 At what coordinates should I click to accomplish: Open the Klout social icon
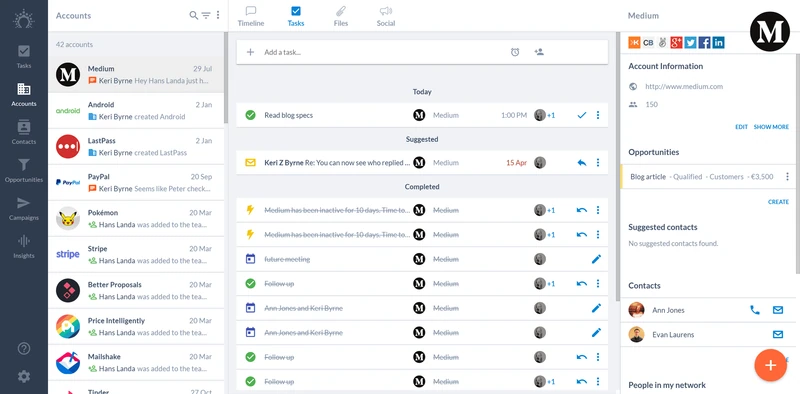tap(634, 43)
